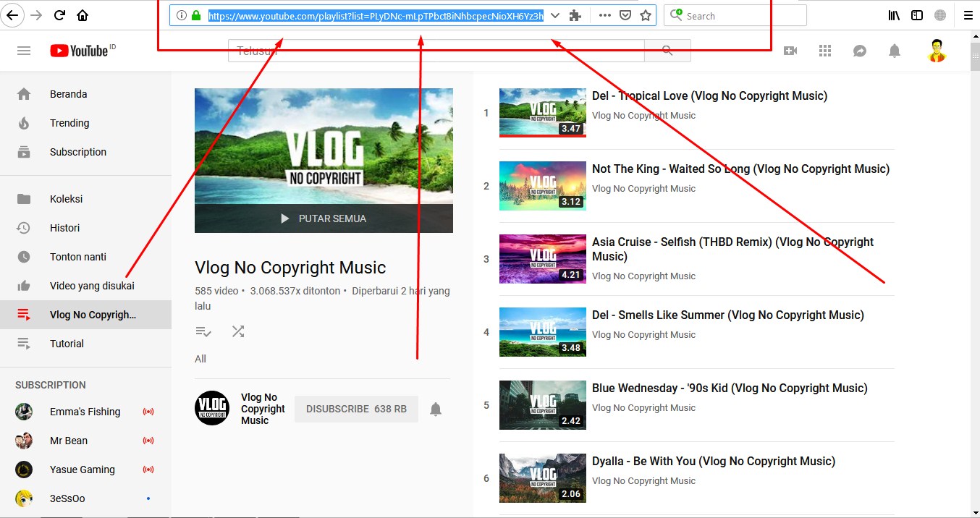980x518 pixels.
Task: Click the shuffle playlist icon
Action: coord(238,331)
